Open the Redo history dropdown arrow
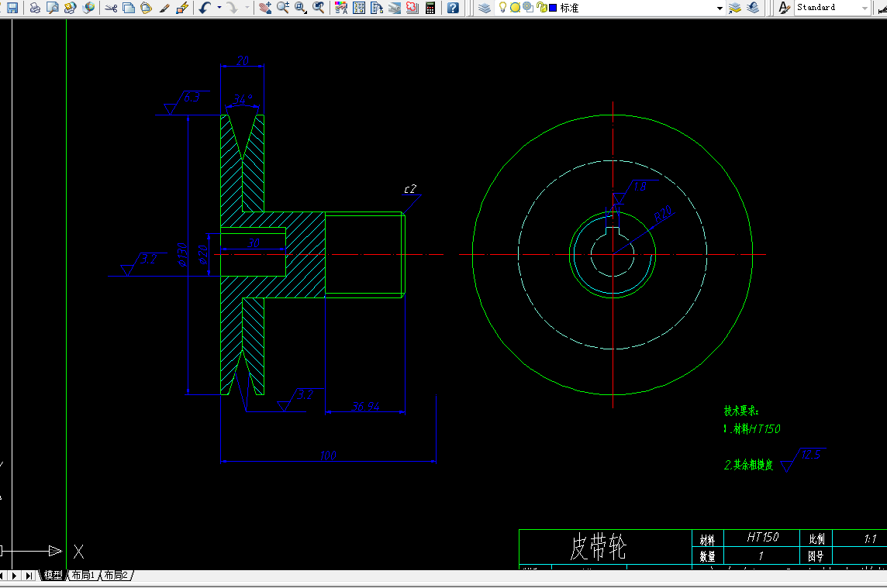 (x=247, y=7)
